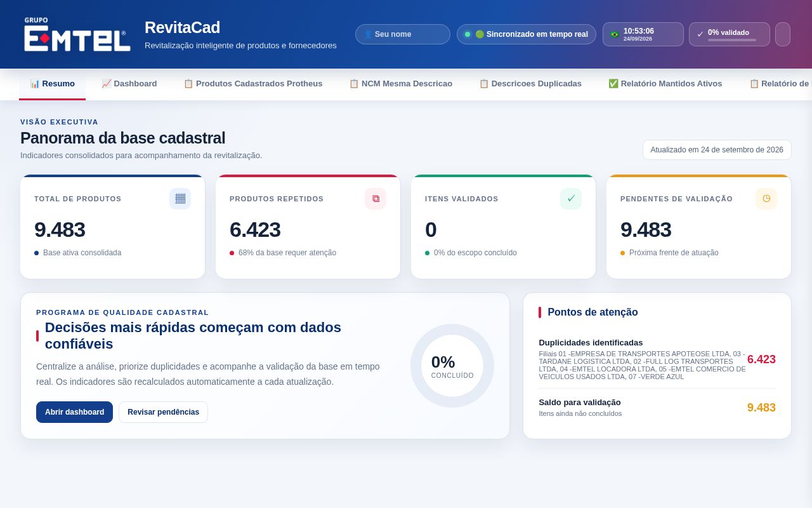Click the Panorama da base cadastral heading

click(123, 138)
